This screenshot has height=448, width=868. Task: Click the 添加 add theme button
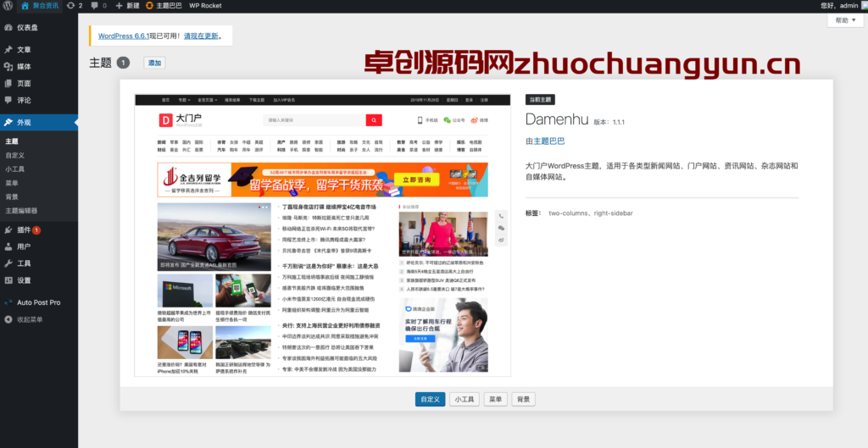(154, 63)
